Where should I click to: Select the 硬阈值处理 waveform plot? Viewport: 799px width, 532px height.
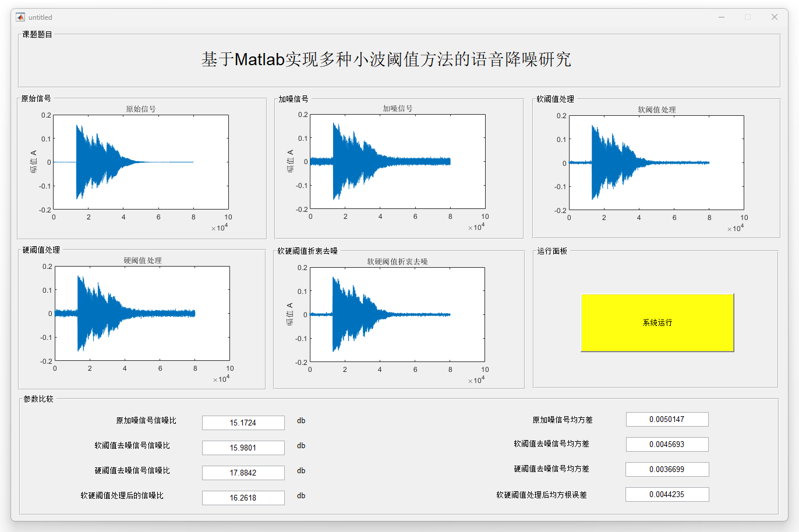[x=142, y=314]
